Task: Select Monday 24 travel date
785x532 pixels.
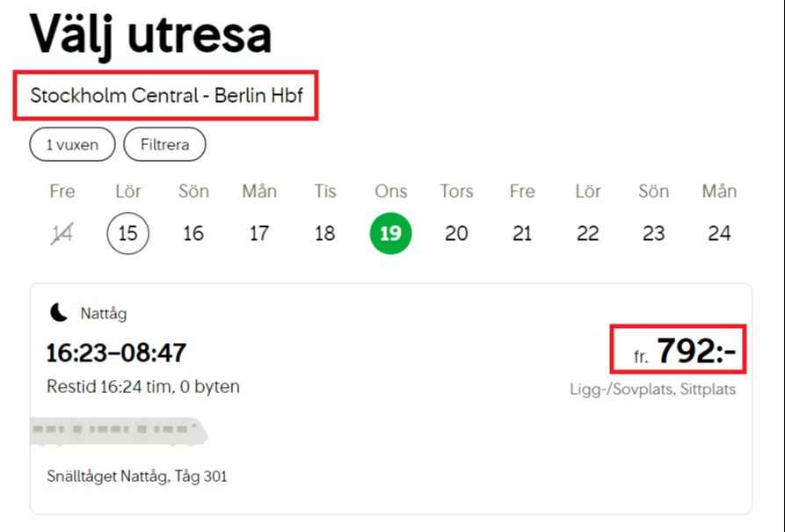Action: click(x=719, y=234)
